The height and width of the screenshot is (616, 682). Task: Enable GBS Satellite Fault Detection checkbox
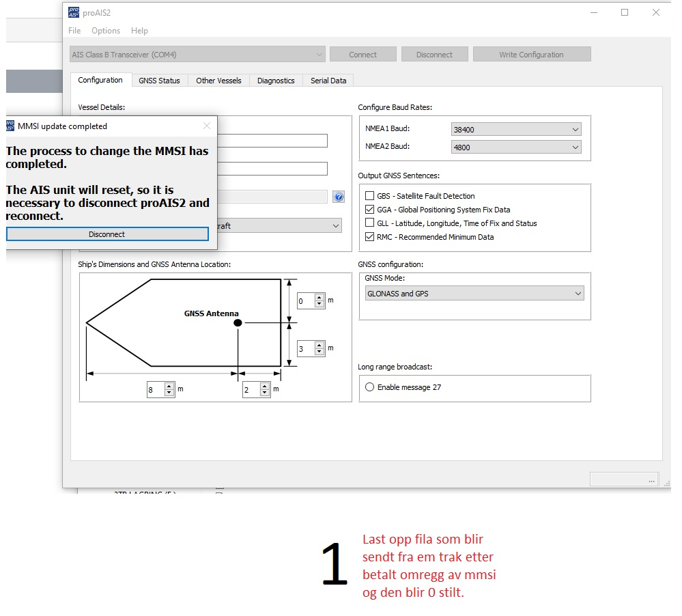click(x=370, y=196)
